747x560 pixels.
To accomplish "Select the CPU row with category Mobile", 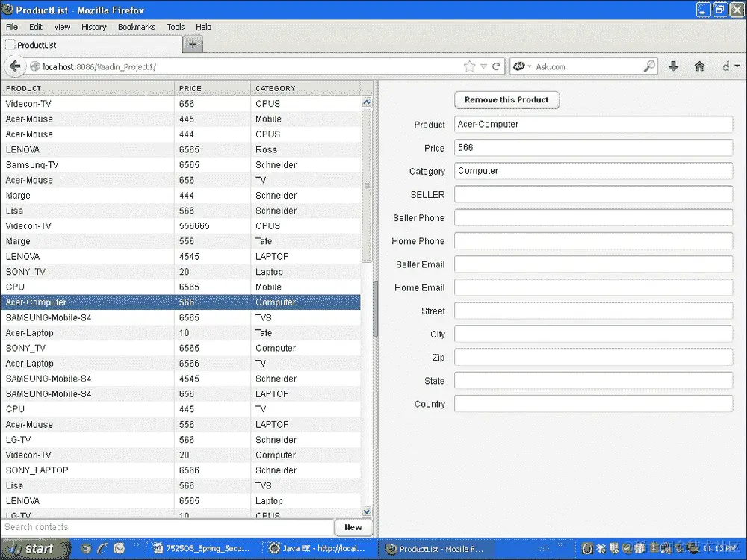I will coord(181,287).
